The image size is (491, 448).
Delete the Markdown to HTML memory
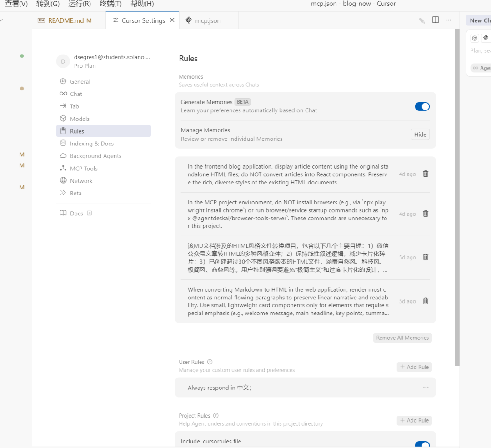426,301
